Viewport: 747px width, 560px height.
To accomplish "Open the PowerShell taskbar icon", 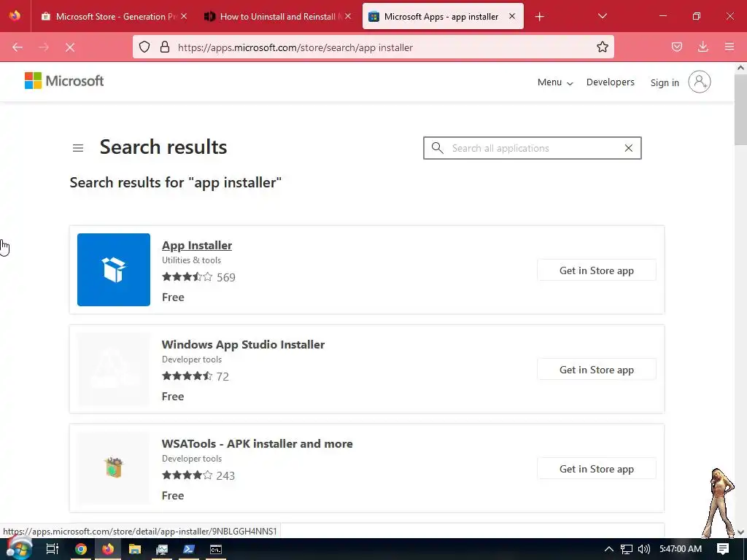I will click(189, 549).
